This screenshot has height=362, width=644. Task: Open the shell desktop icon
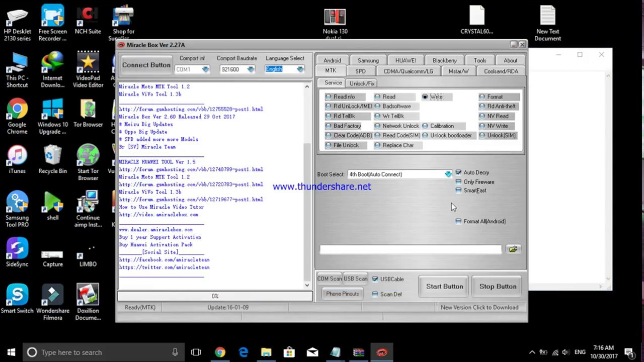[x=52, y=206]
